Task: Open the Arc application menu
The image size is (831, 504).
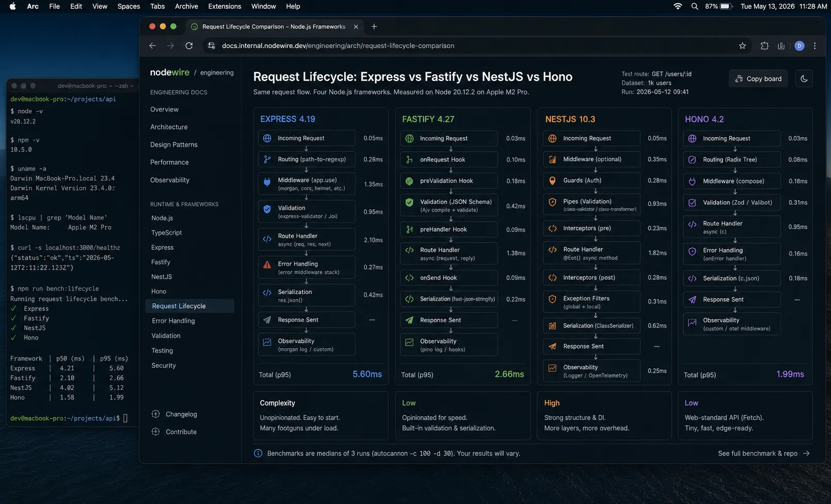Action: [x=33, y=6]
